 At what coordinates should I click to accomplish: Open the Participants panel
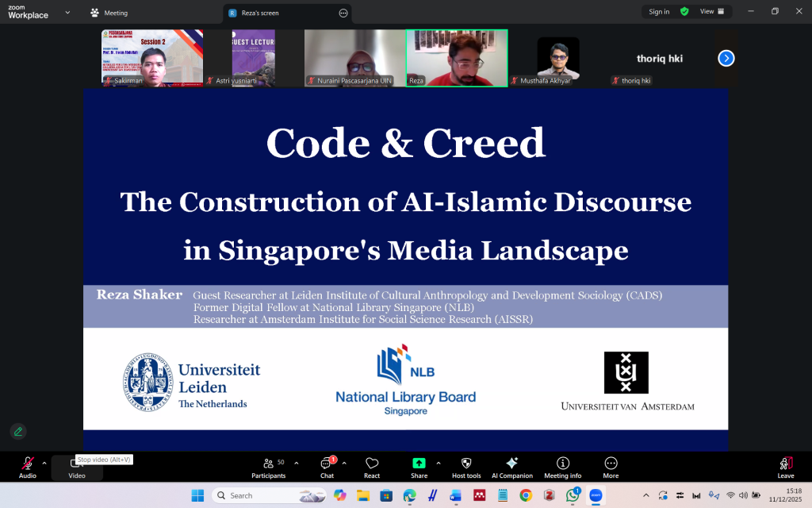269,468
